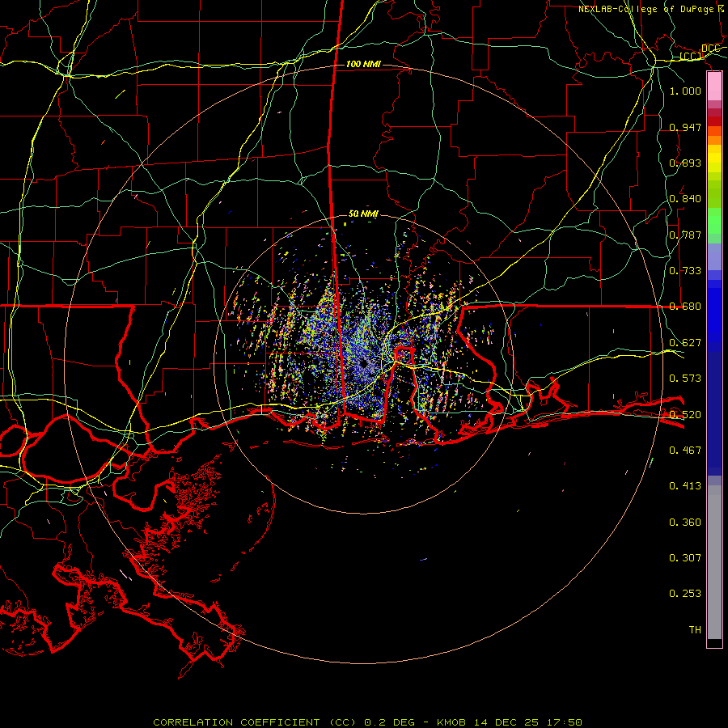Click the 0.307 legend value
Image resolution: width=728 pixels, height=728 pixels.
685,558
